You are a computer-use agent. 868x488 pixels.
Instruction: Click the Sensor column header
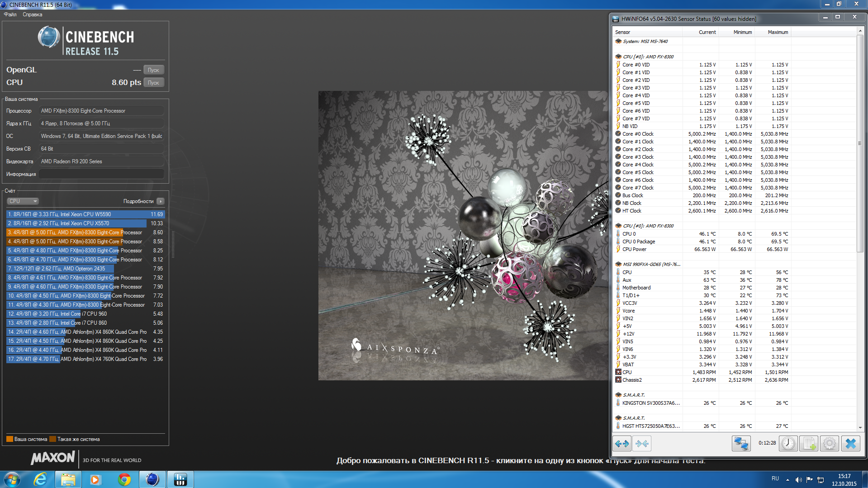[647, 32]
